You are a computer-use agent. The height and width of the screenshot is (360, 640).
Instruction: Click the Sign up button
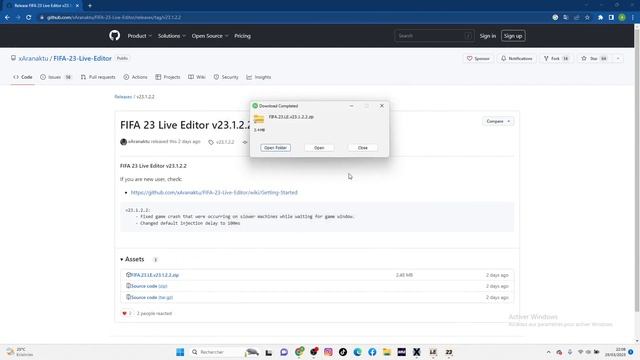click(513, 36)
